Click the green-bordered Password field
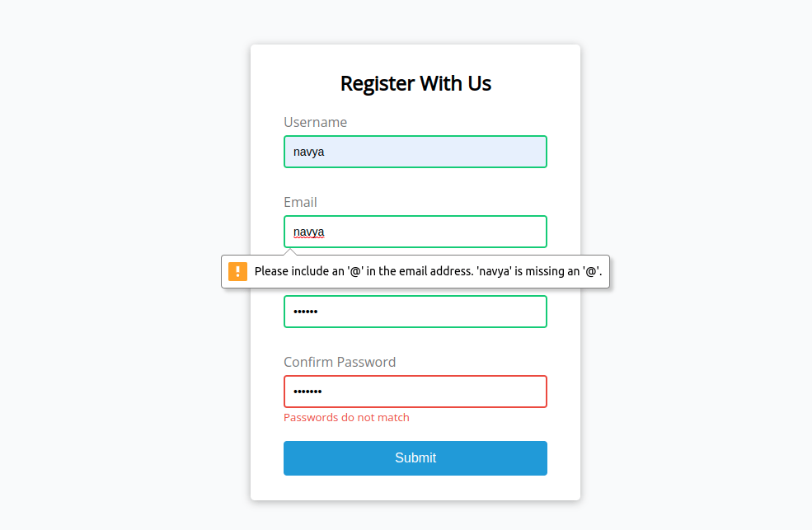The image size is (812, 530). 415,312
